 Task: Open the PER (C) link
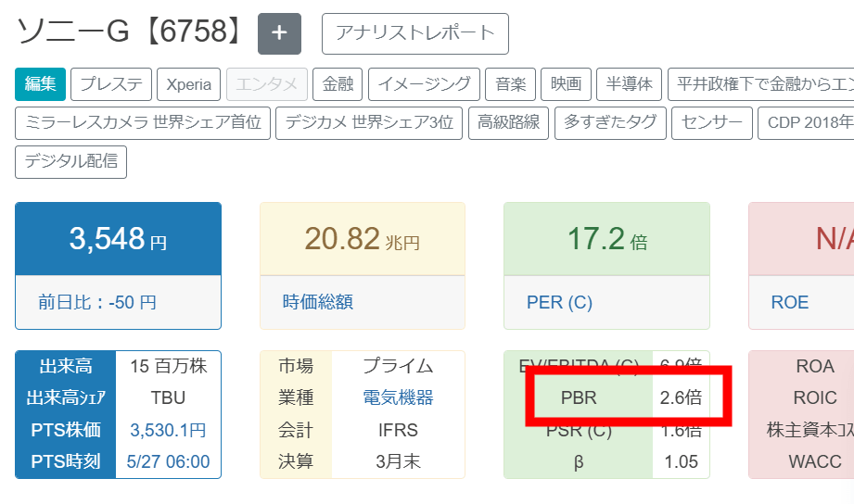click(x=559, y=302)
